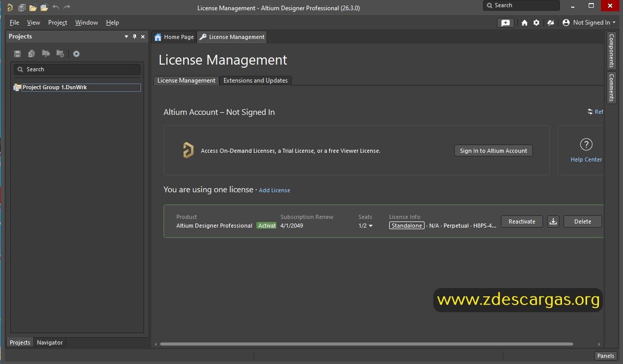Click the Open Project icon in title bar
The width and height of the screenshot is (623, 364).
pos(44,7)
